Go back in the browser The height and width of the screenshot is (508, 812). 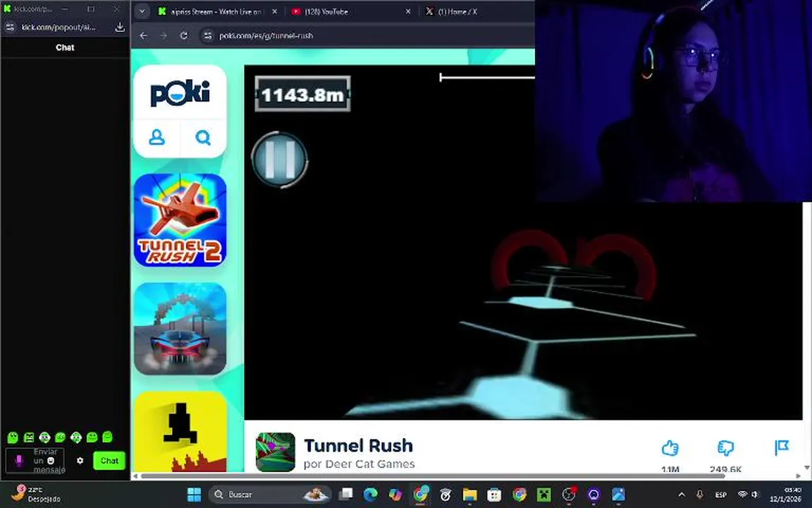[x=144, y=36]
